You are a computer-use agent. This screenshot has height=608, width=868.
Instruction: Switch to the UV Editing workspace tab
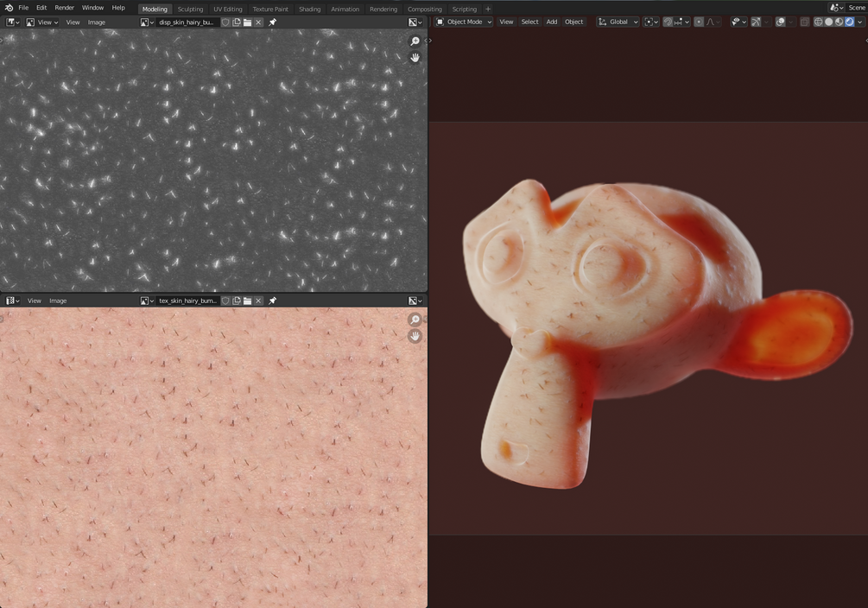228,9
